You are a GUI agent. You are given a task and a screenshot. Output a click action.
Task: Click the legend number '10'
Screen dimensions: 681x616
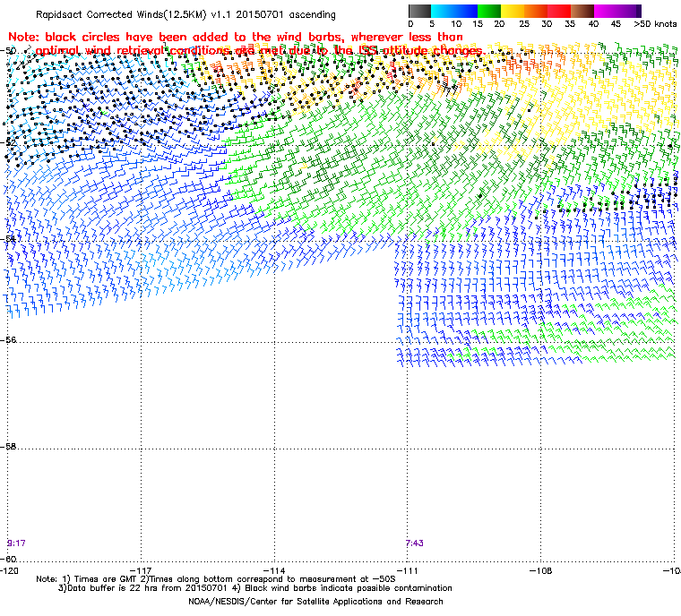[x=455, y=24]
